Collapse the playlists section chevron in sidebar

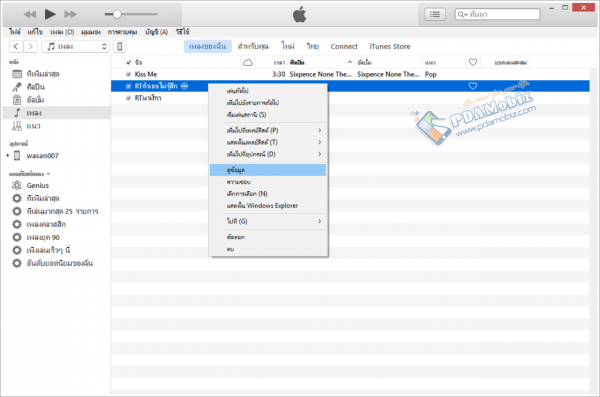tap(49, 174)
